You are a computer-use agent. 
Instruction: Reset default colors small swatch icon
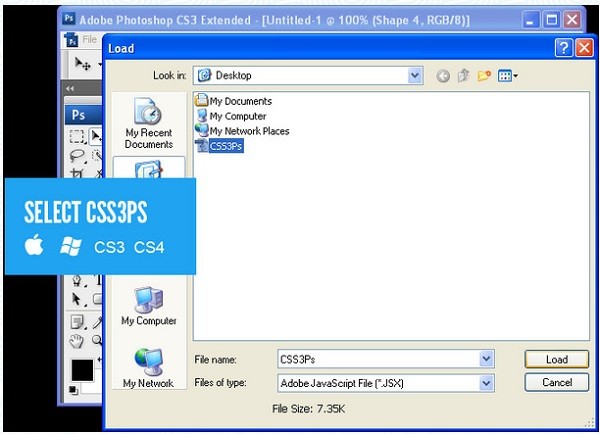click(73, 390)
